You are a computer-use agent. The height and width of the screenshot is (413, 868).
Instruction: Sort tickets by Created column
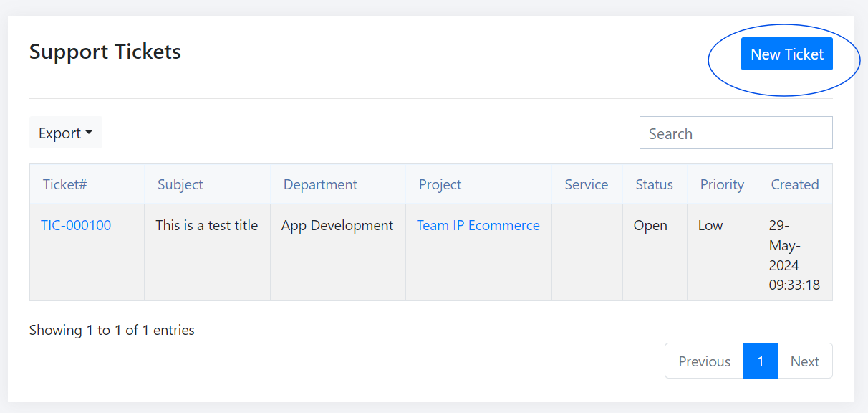pyautogui.click(x=794, y=184)
